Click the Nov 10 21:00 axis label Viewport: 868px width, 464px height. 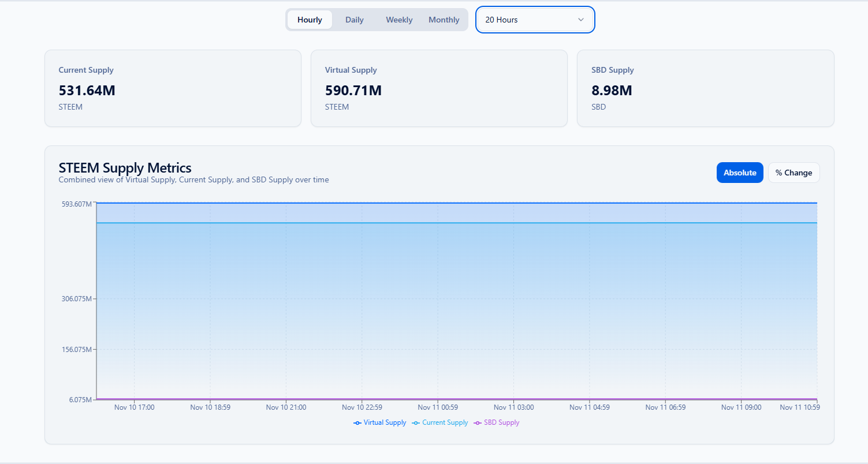286,407
